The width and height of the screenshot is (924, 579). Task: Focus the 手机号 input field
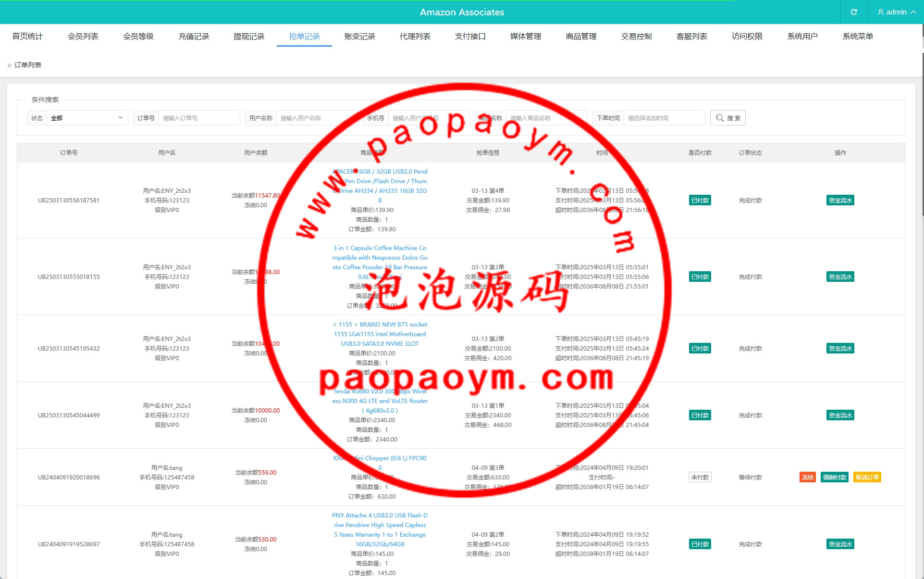click(x=429, y=118)
